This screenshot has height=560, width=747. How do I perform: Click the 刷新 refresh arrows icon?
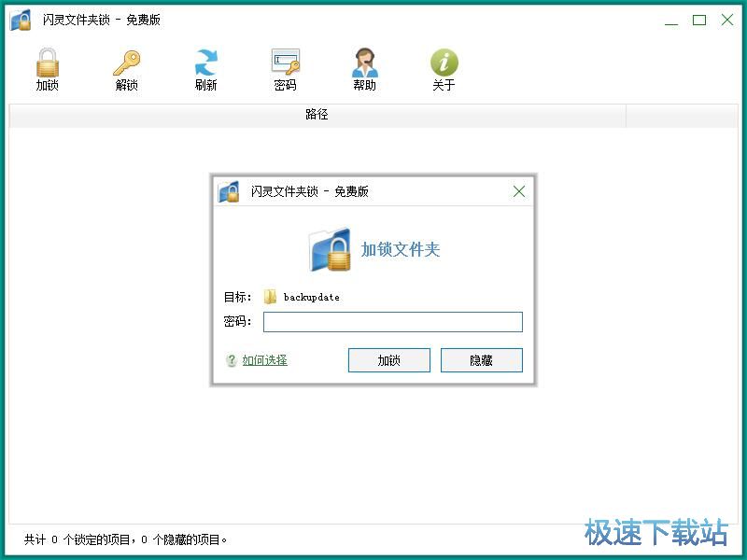(205, 63)
